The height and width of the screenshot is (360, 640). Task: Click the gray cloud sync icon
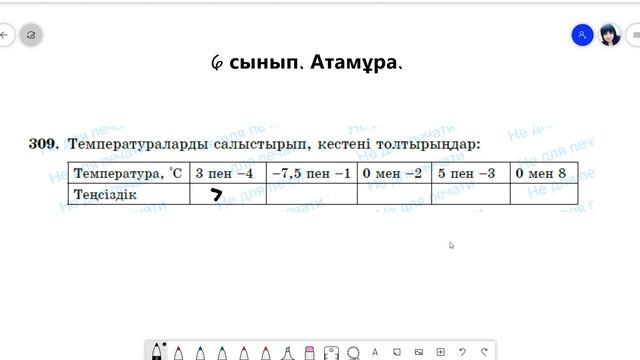tap(31, 35)
